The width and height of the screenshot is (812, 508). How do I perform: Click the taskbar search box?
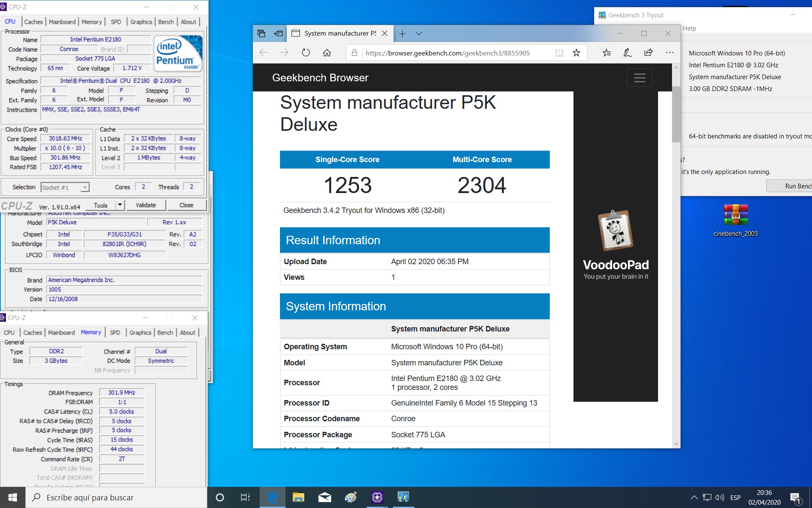[x=116, y=497]
